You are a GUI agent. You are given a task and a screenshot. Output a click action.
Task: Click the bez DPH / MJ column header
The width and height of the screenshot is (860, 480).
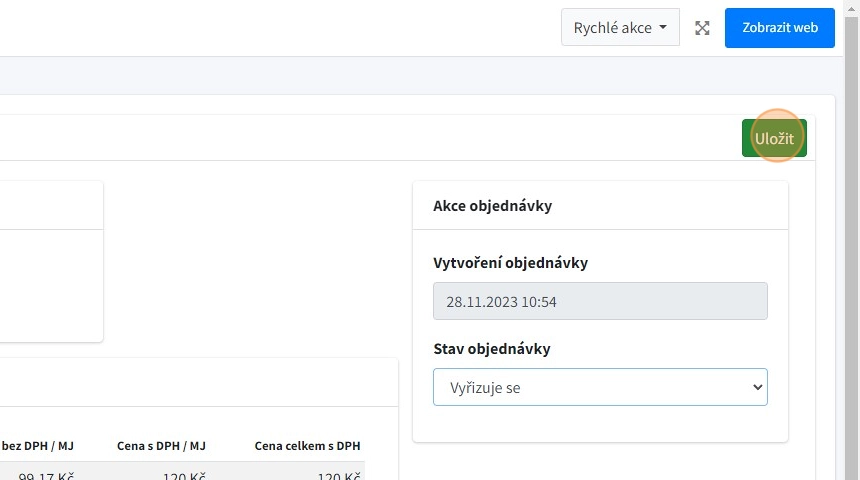[38, 445]
